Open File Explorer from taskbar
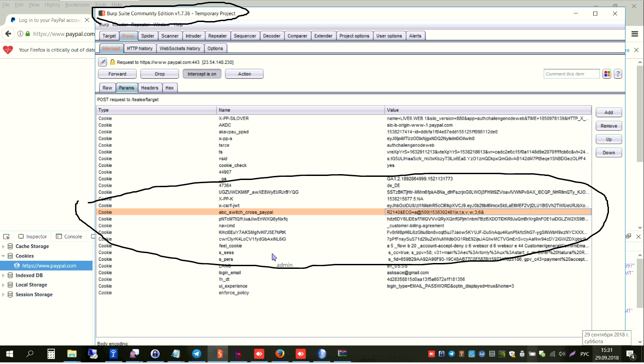The height and width of the screenshot is (364, 644). (x=72, y=354)
